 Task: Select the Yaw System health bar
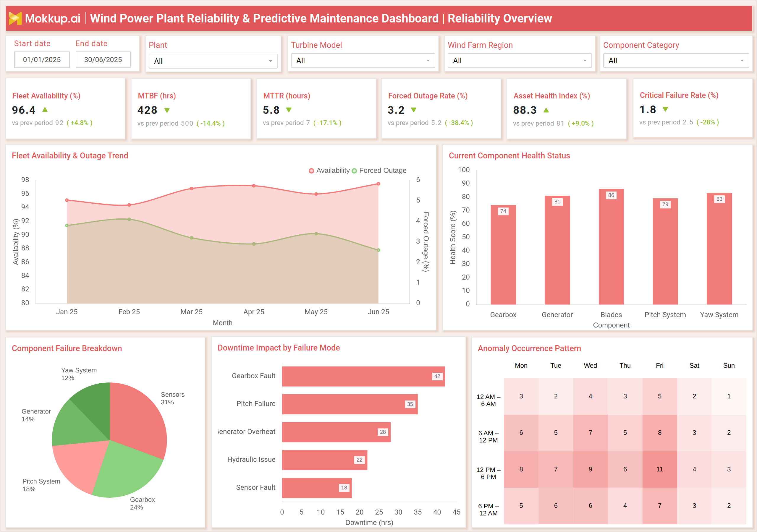(x=719, y=249)
